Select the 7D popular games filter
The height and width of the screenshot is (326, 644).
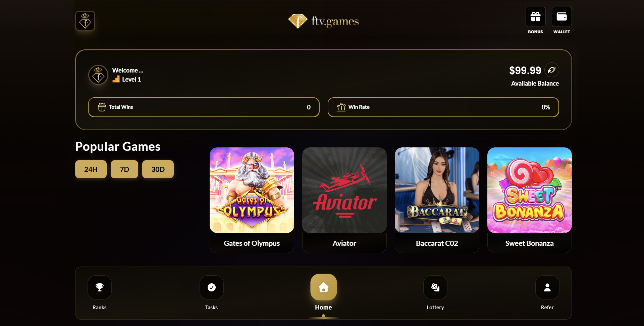124,169
